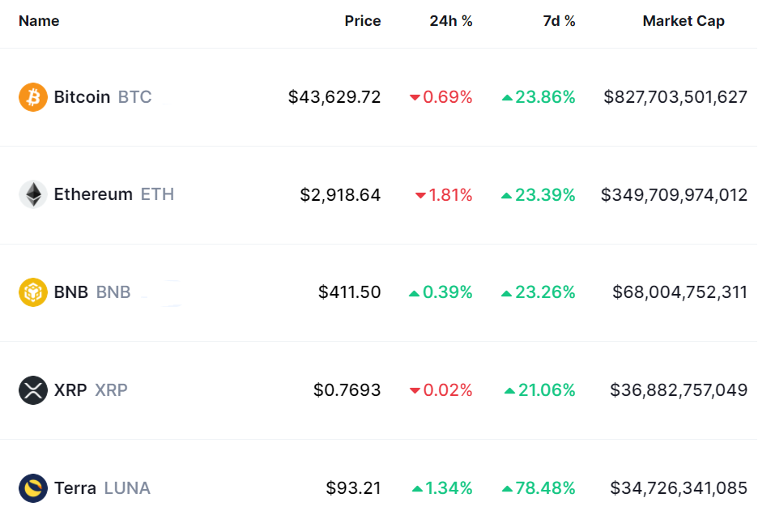Sort by 7d % column header
This screenshot has width=758, height=532.
[x=559, y=21]
